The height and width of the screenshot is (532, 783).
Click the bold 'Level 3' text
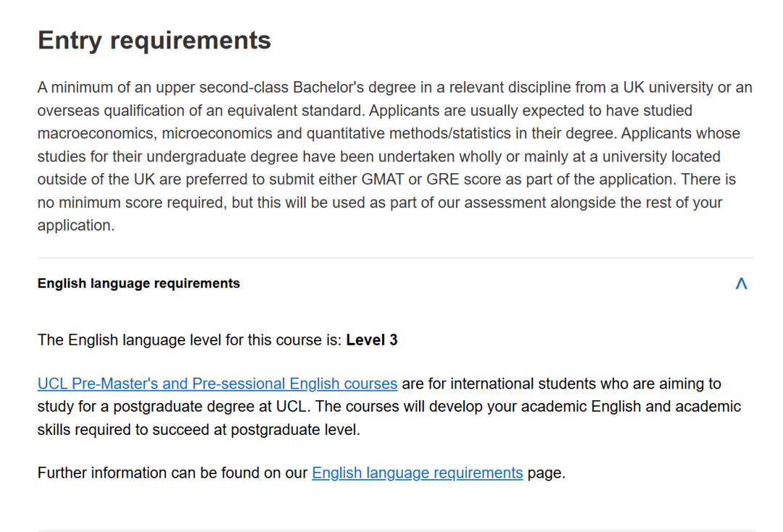click(372, 340)
